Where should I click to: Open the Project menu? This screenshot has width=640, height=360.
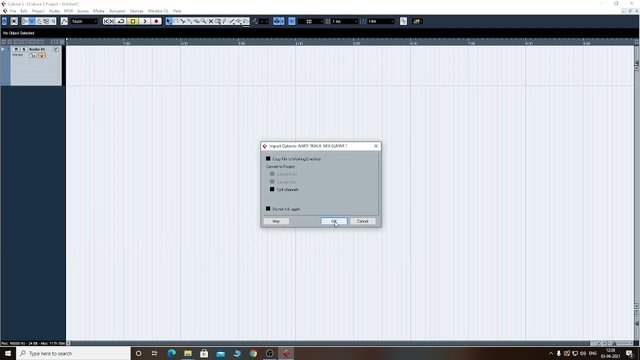[38, 11]
